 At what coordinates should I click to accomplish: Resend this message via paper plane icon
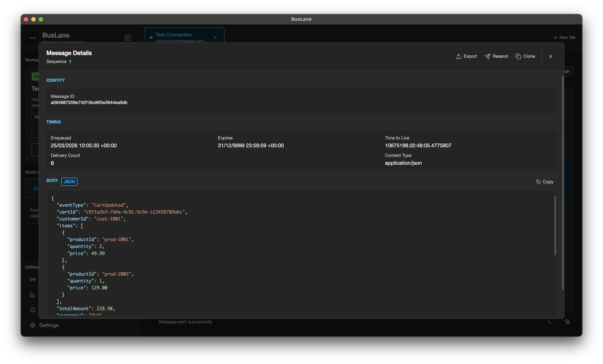click(496, 56)
